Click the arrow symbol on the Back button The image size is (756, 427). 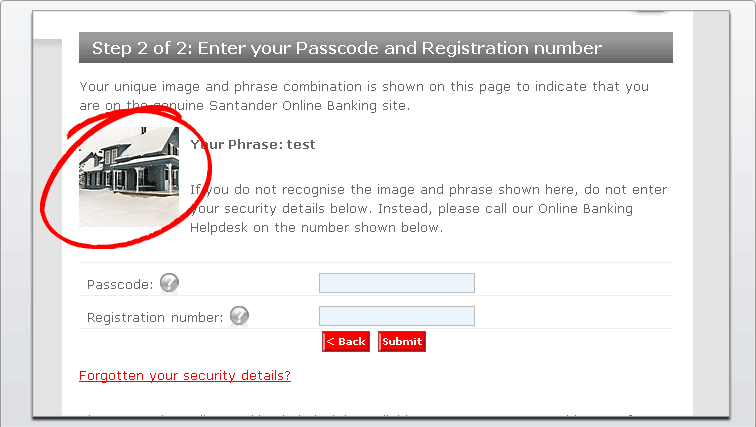click(331, 342)
